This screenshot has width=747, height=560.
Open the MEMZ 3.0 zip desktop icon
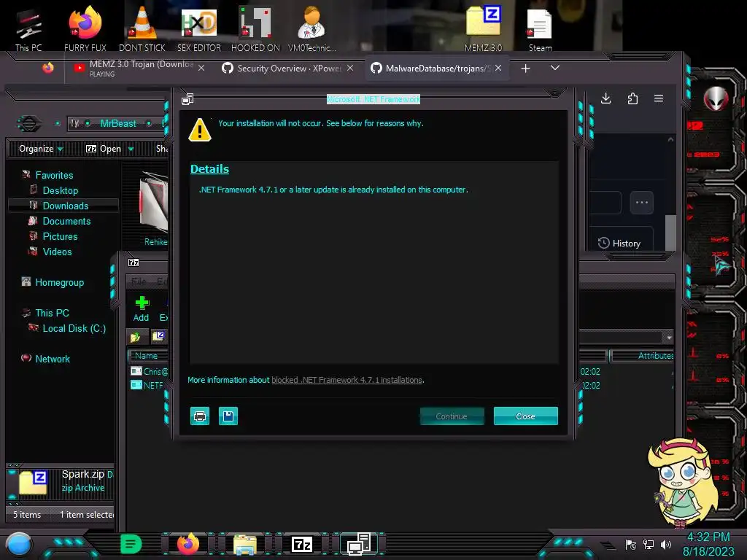[483, 28]
